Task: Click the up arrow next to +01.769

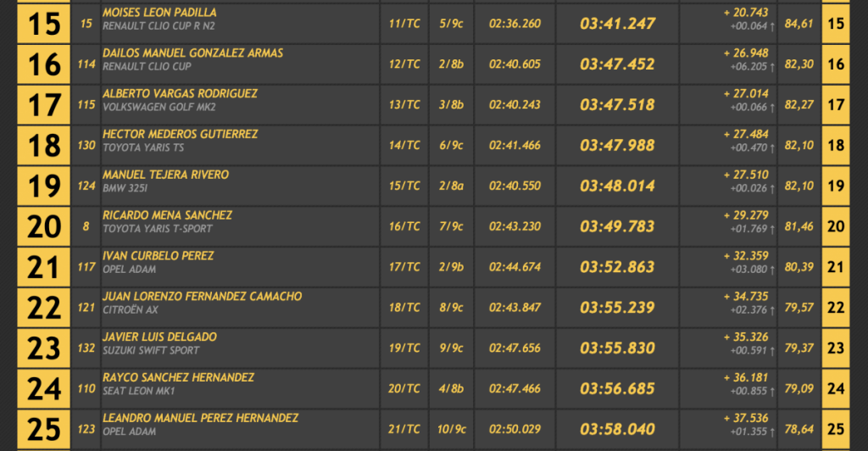Action: pos(772,230)
